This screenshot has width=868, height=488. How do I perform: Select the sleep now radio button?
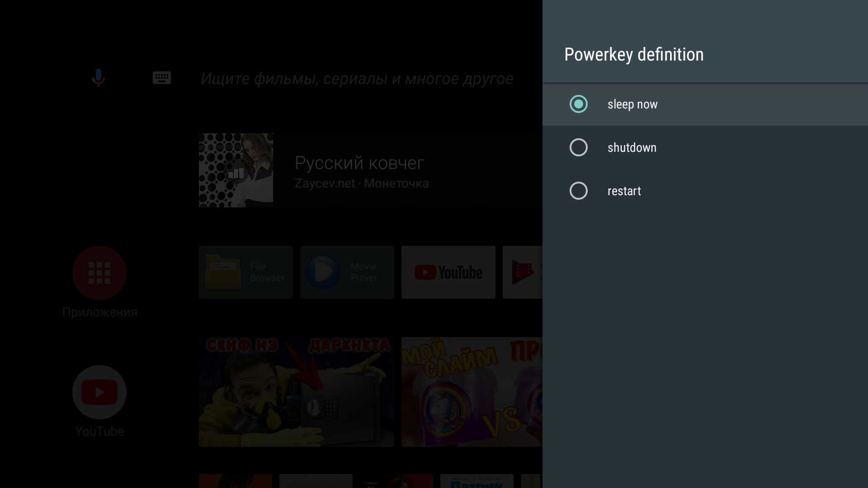coord(578,104)
